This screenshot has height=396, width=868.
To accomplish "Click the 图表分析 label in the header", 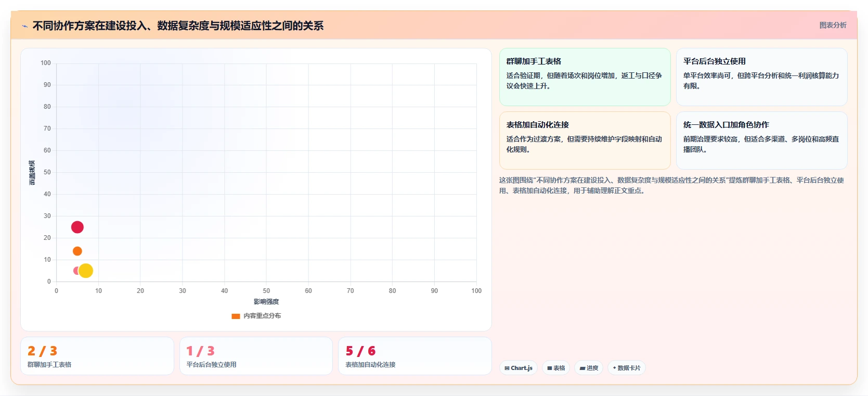I will click(833, 25).
